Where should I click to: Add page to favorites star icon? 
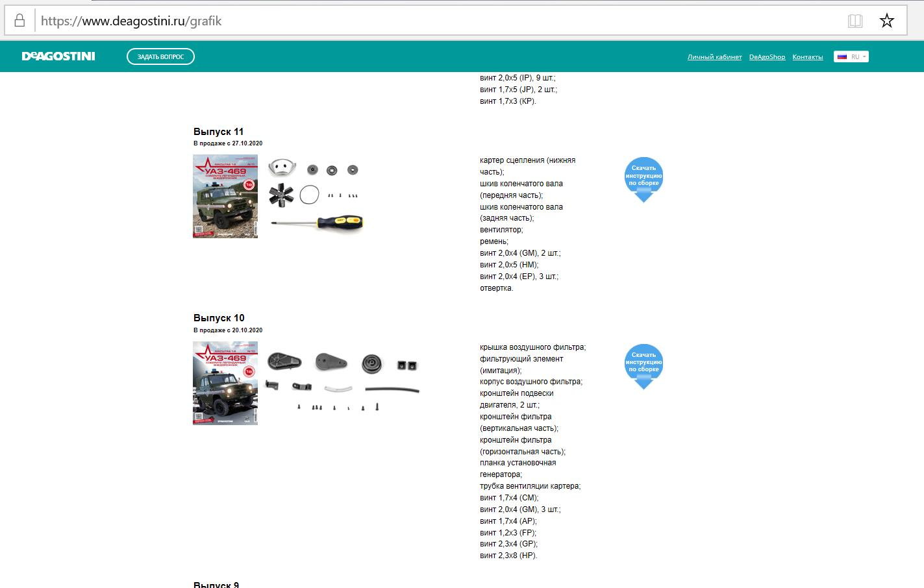click(887, 21)
